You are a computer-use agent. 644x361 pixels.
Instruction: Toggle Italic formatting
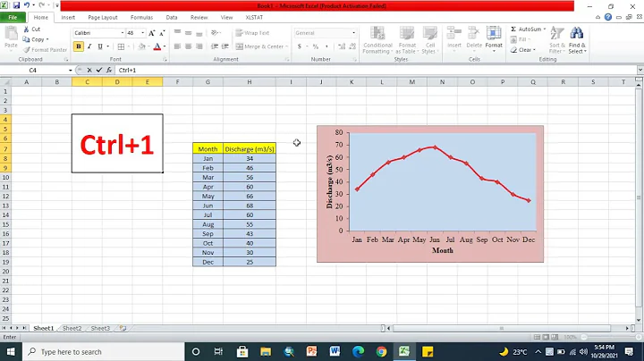(x=89, y=46)
